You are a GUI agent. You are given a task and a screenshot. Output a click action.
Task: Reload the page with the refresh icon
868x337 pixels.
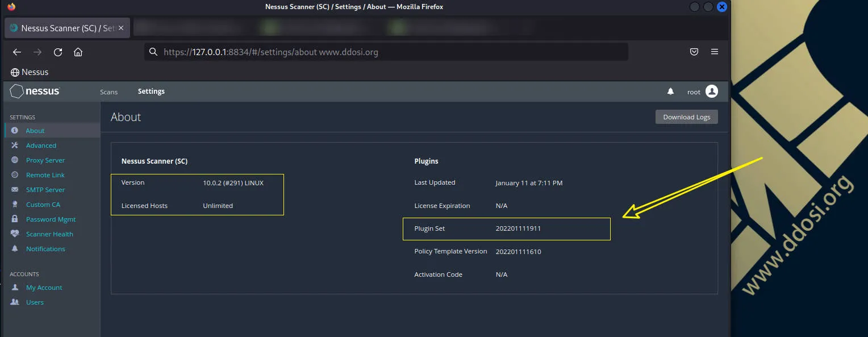tap(57, 52)
